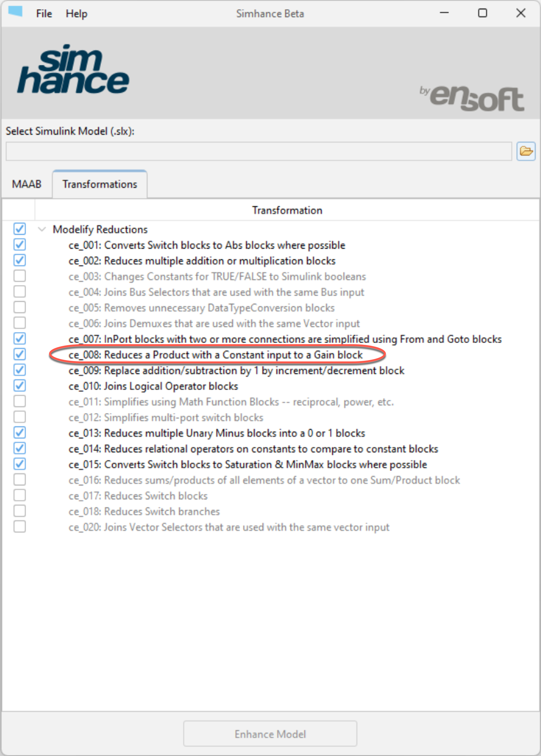Uncheck the ce_001 Switch to Abs checkbox

click(20, 245)
